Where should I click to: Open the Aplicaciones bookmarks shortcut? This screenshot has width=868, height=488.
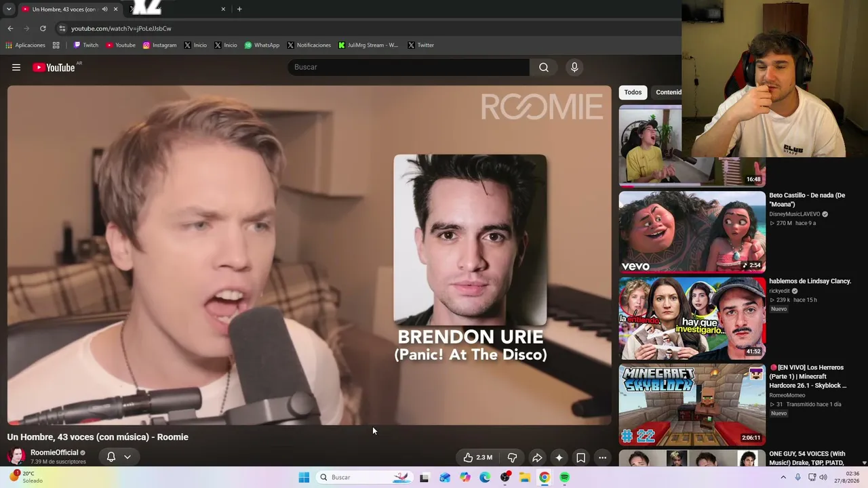point(25,45)
